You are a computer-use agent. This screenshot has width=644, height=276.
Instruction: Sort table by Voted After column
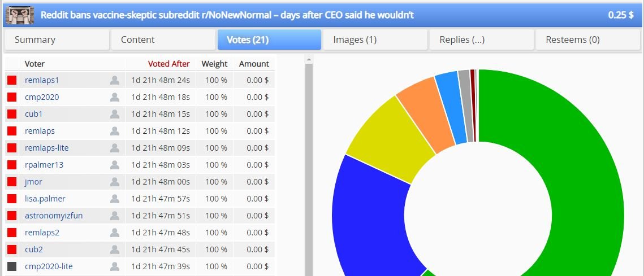169,64
